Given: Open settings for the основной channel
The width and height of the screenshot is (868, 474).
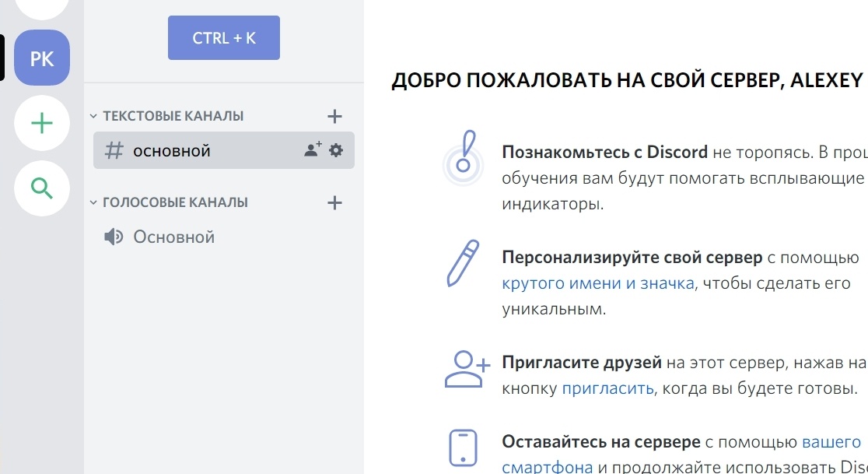Looking at the screenshot, I should [x=335, y=150].
